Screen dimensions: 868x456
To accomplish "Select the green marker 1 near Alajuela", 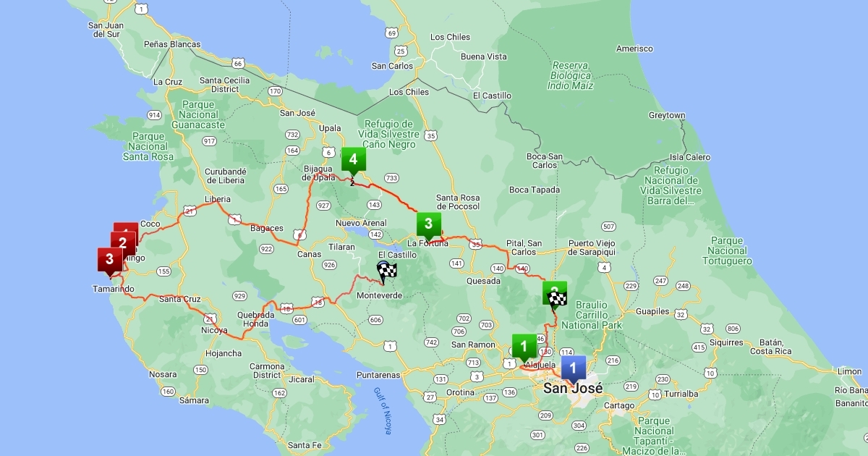I will tap(524, 346).
